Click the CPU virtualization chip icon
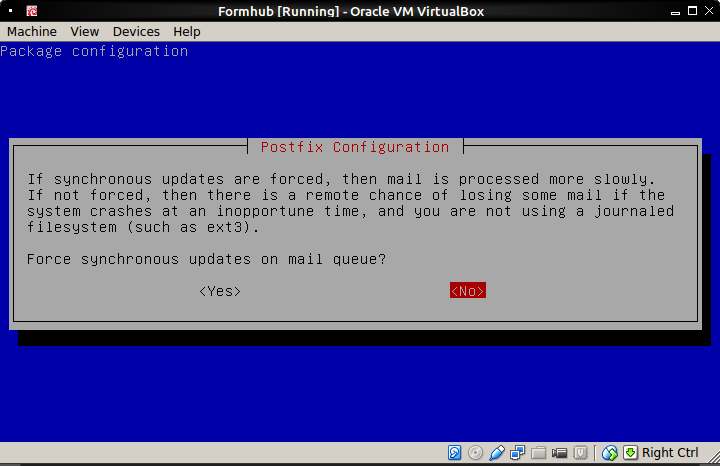This screenshot has width=720, height=466. point(580,453)
